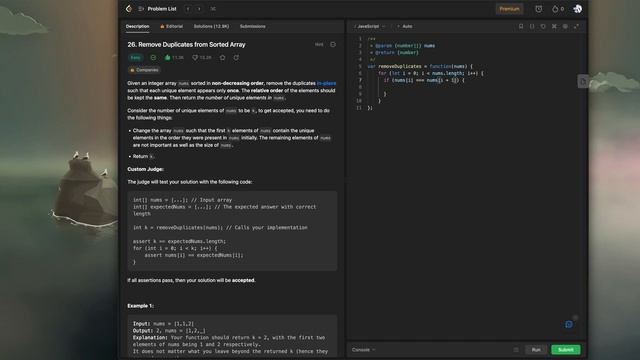Click the Hint label beside title

click(x=319, y=44)
